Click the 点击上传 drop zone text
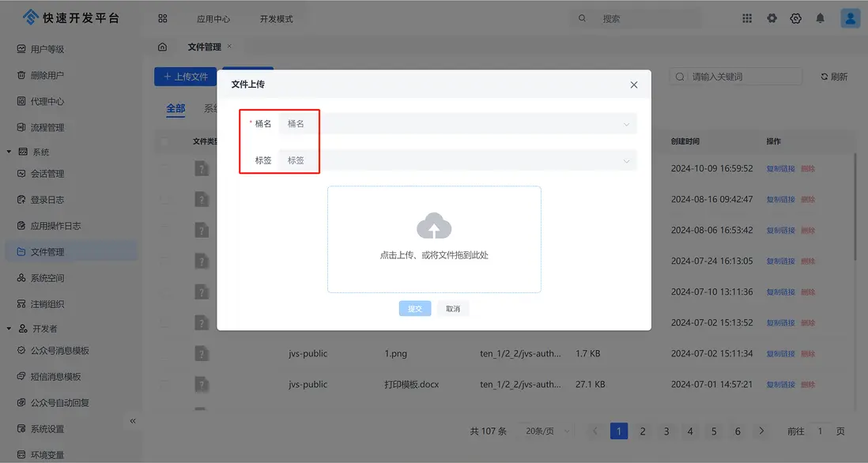The height and width of the screenshot is (463, 868). click(x=434, y=255)
